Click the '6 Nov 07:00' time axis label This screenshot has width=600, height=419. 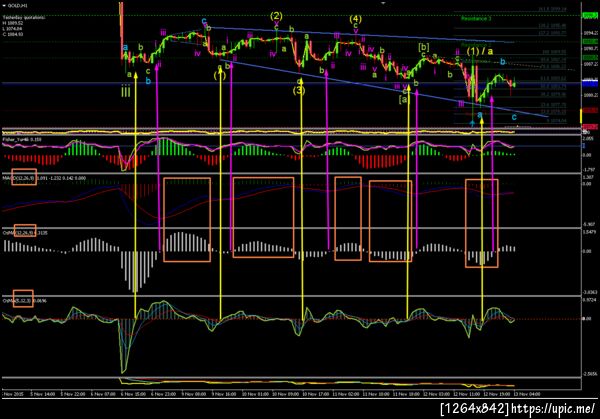click(x=103, y=393)
